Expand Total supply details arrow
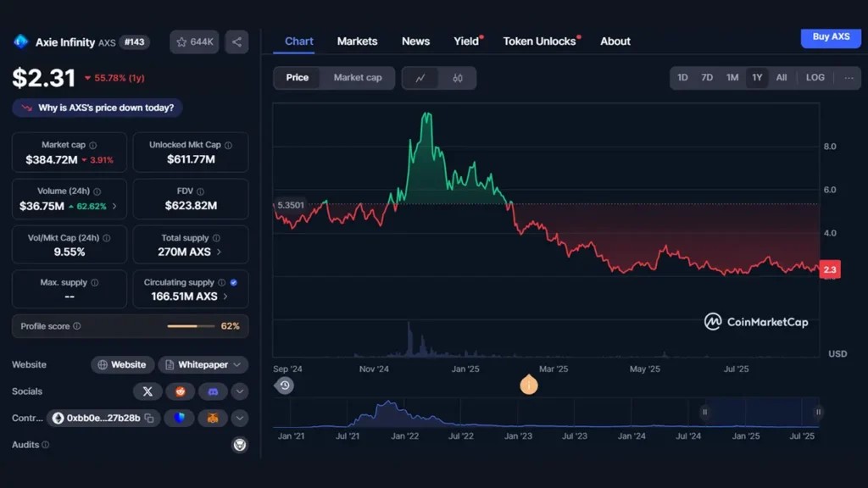Image resolution: width=868 pixels, height=488 pixels. (219, 252)
